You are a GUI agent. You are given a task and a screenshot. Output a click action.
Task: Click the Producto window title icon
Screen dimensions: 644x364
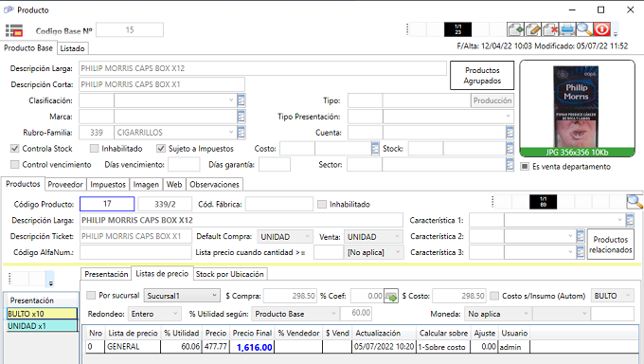click(9, 9)
